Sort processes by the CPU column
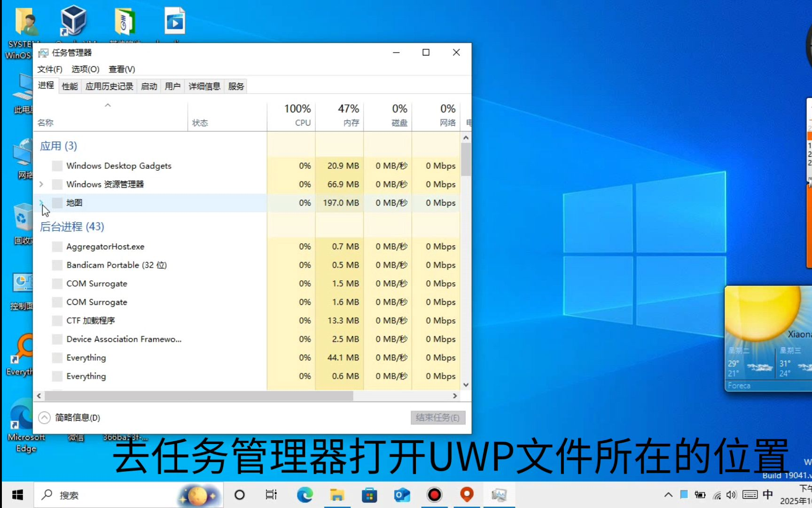Viewport: 812px width, 508px height. 291,116
